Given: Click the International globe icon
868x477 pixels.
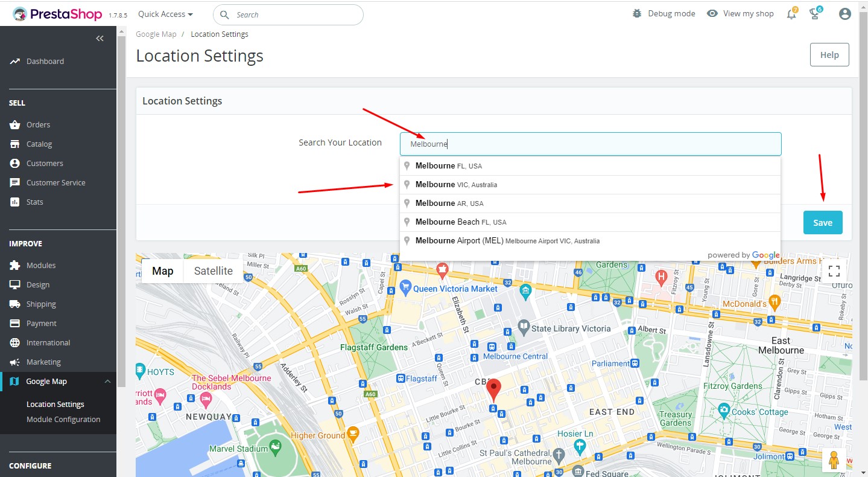Looking at the screenshot, I should coord(14,342).
